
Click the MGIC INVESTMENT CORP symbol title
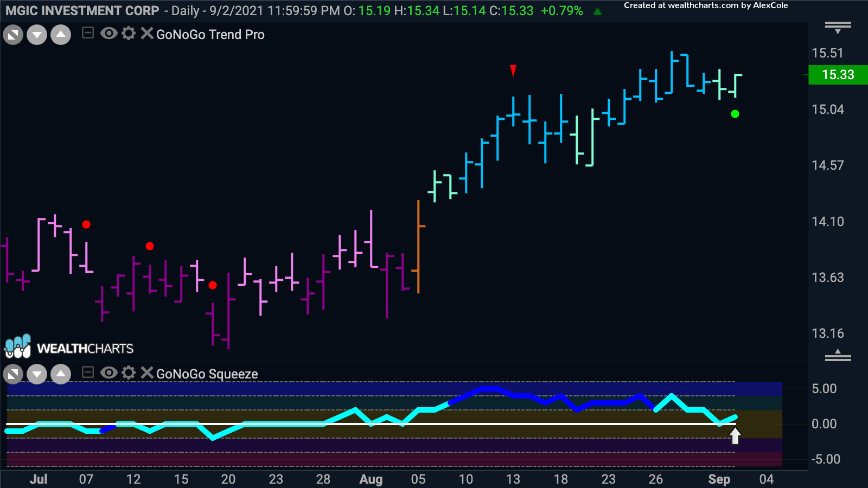coord(82,11)
